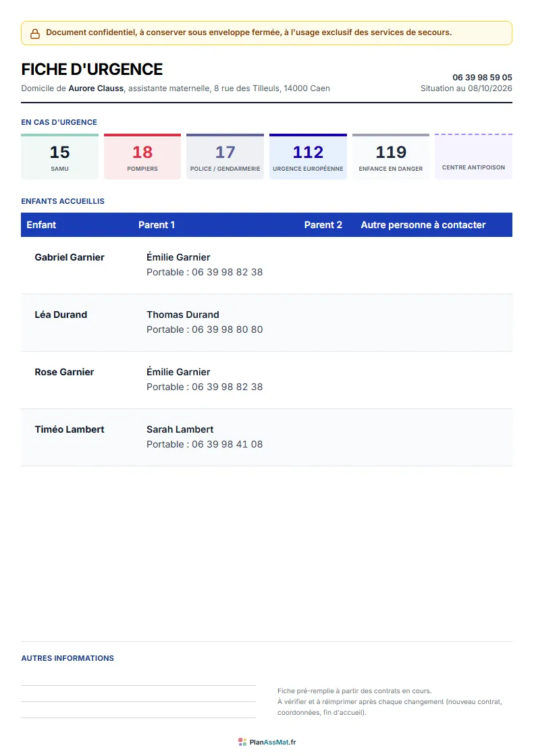This screenshot has width=534, height=756.
Task: Click phone number 06 39 98 41 08
Action: [228, 445]
